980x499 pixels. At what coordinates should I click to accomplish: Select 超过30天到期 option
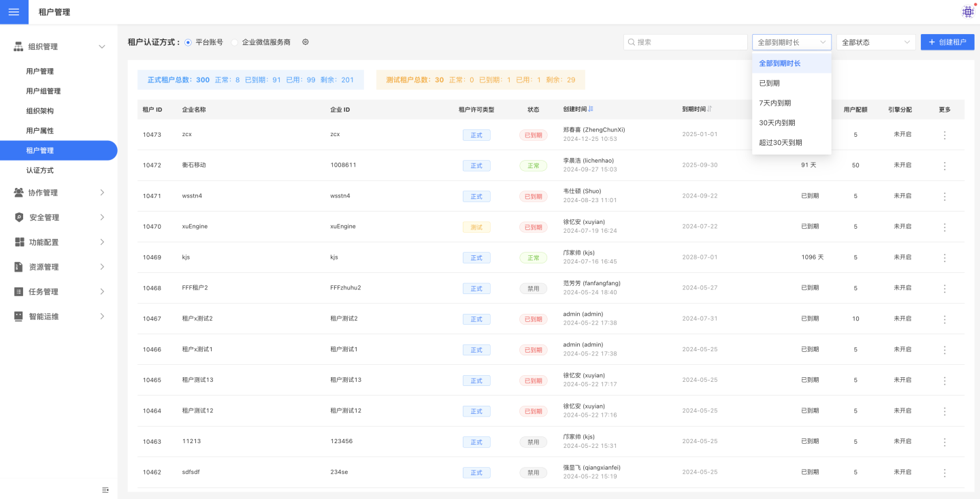[x=781, y=142]
